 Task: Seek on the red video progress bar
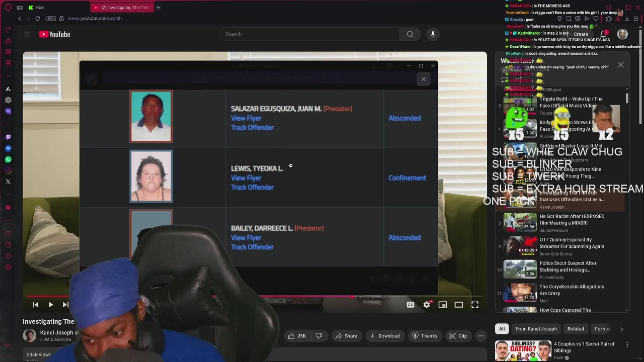pos(255,296)
